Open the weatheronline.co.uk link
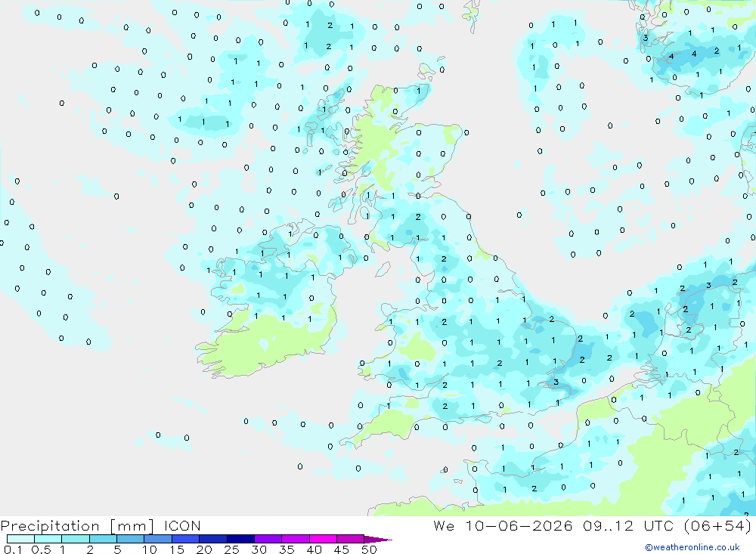 click(692, 546)
